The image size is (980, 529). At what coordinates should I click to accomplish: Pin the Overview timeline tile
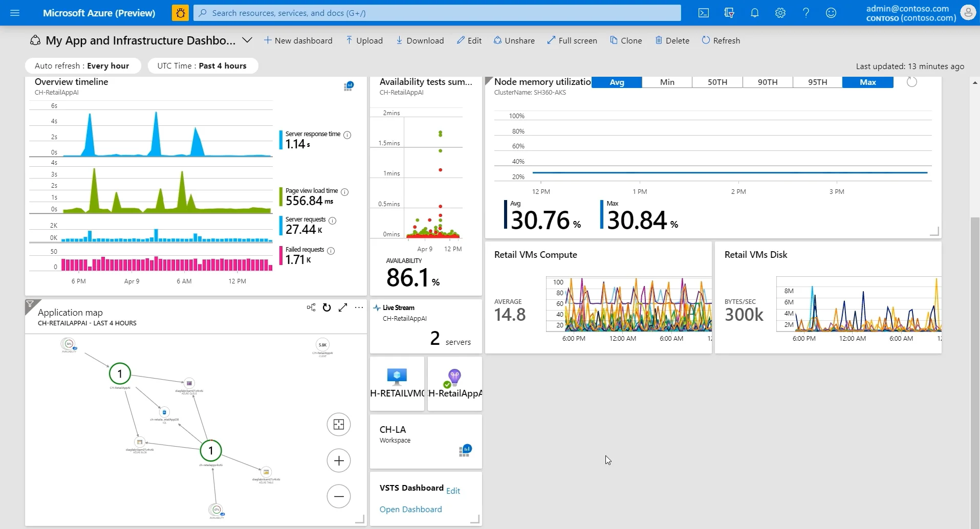tap(348, 86)
